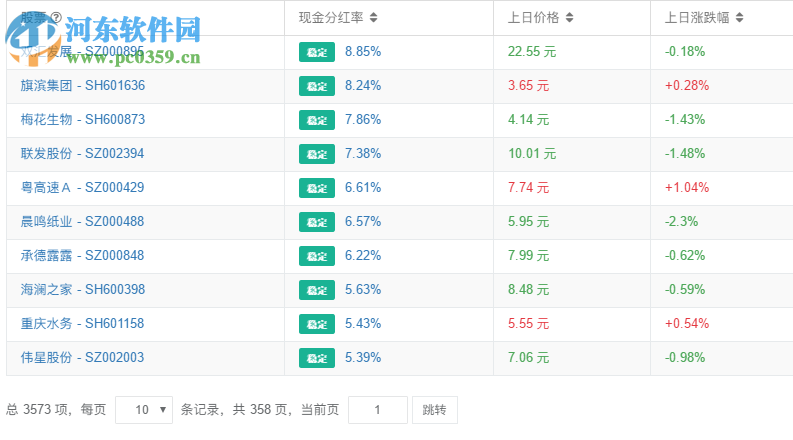Open stock 梅花生物 - SH600873
The image size is (793, 440).
click(x=83, y=119)
